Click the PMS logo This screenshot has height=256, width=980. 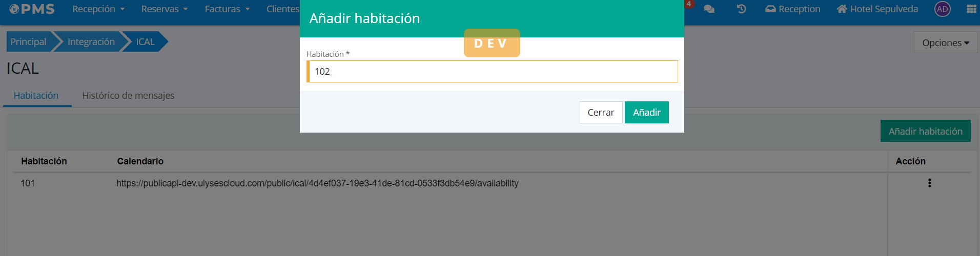click(32, 9)
